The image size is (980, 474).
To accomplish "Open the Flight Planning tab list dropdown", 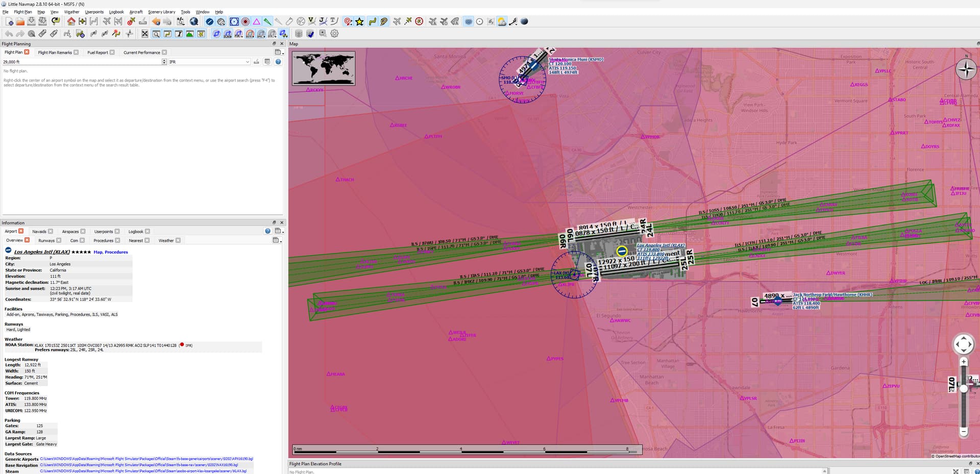I will tap(278, 53).
